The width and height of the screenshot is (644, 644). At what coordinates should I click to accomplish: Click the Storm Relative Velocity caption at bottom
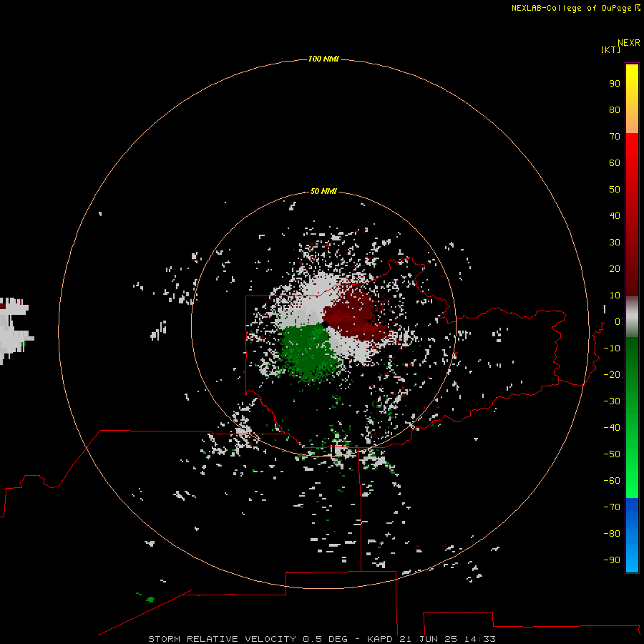coord(322,639)
